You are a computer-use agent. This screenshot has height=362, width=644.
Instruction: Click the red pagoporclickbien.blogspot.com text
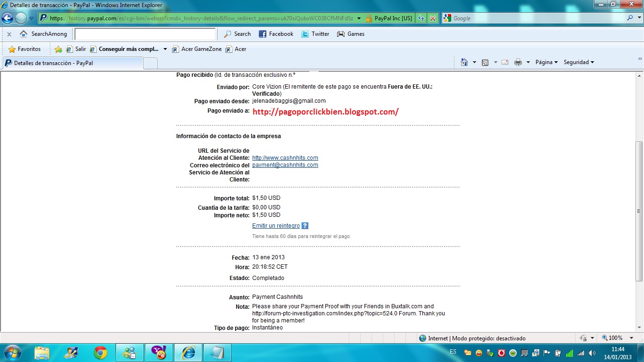coord(326,112)
